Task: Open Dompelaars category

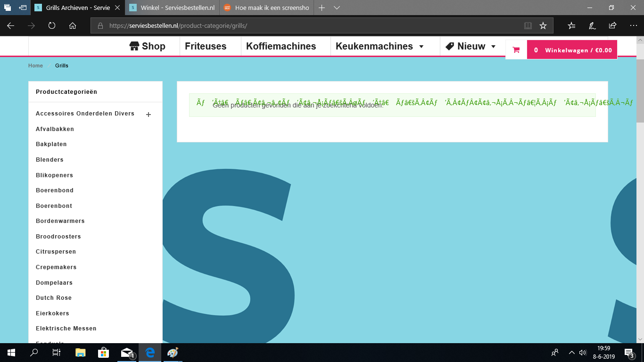Action: click(x=54, y=283)
